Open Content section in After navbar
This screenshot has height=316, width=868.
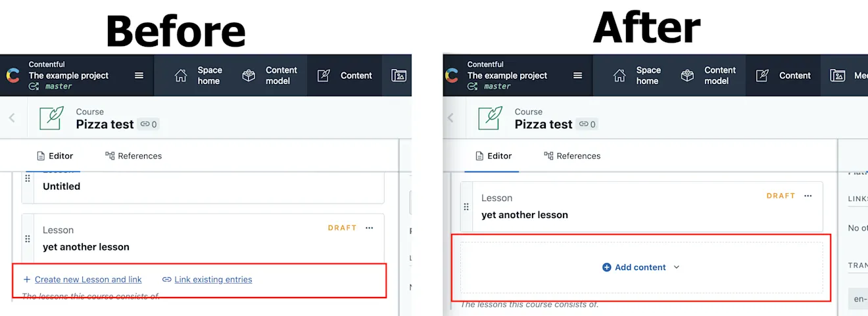tap(783, 76)
